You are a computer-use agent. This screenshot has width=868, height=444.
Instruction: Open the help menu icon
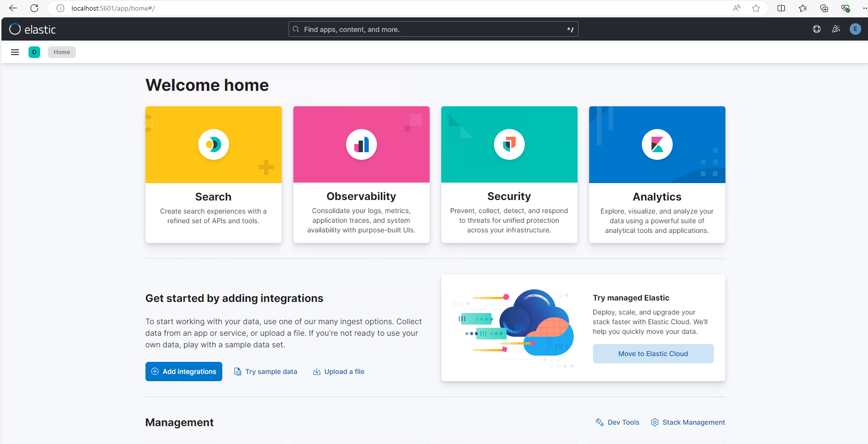click(x=817, y=29)
